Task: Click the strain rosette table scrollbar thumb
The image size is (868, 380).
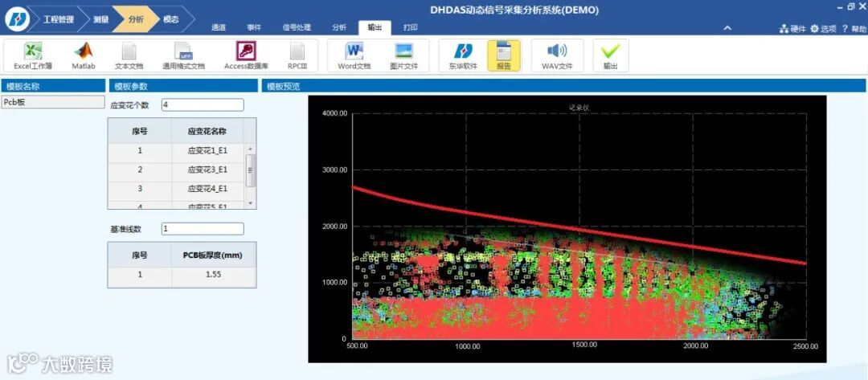Action: [250, 170]
